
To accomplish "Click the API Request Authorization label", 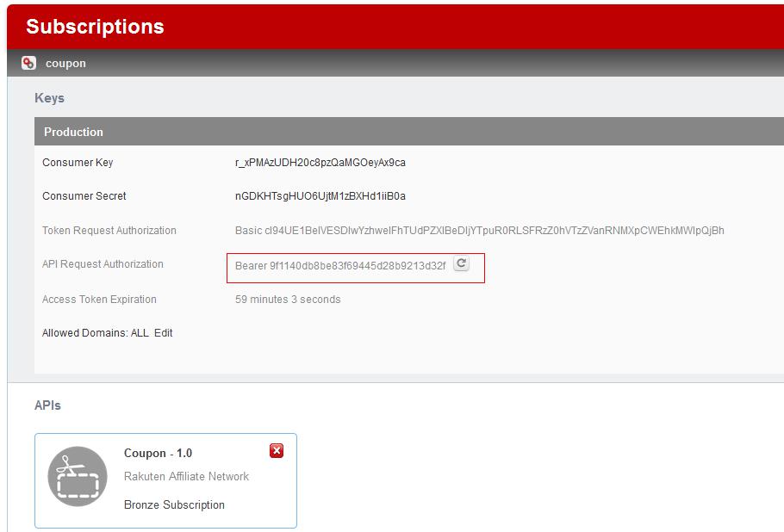I will (103, 264).
